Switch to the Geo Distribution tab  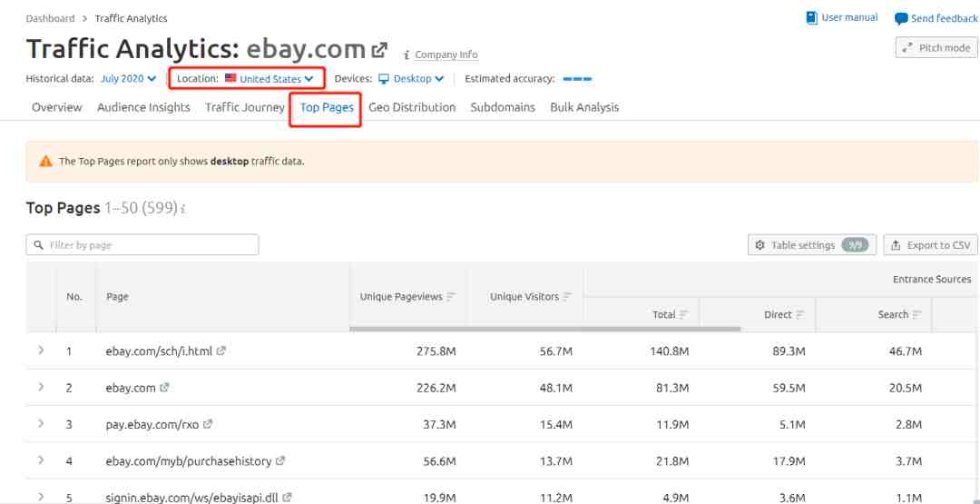pyautogui.click(x=412, y=107)
